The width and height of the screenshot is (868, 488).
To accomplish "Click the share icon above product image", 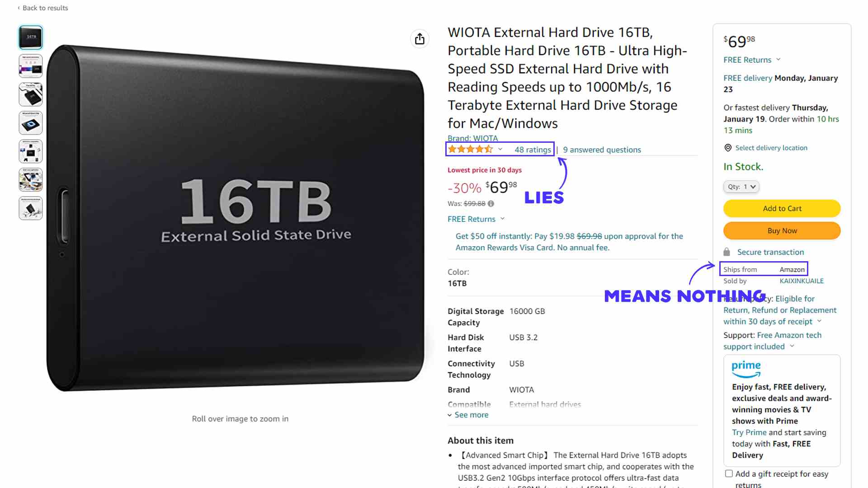I will pos(419,39).
